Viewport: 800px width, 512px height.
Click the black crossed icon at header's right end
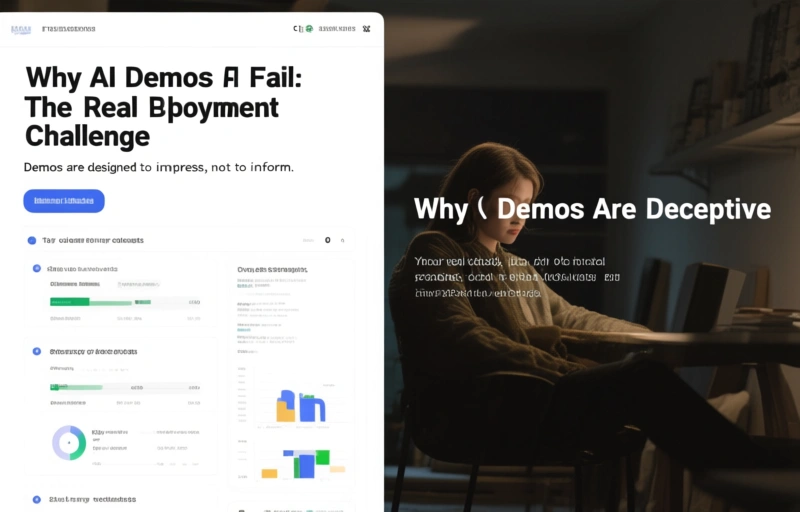click(366, 29)
